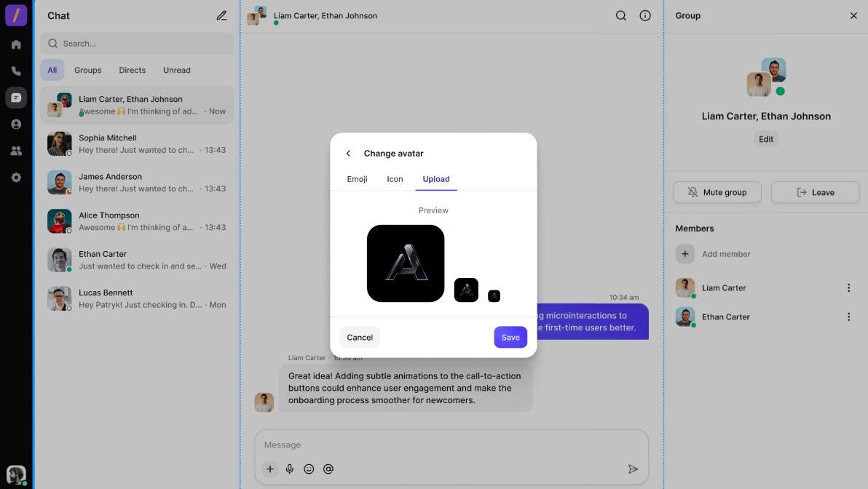Open the Lucas Bennett conversation
The width and height of the screenshot is (868, 489).
point(137,298)
